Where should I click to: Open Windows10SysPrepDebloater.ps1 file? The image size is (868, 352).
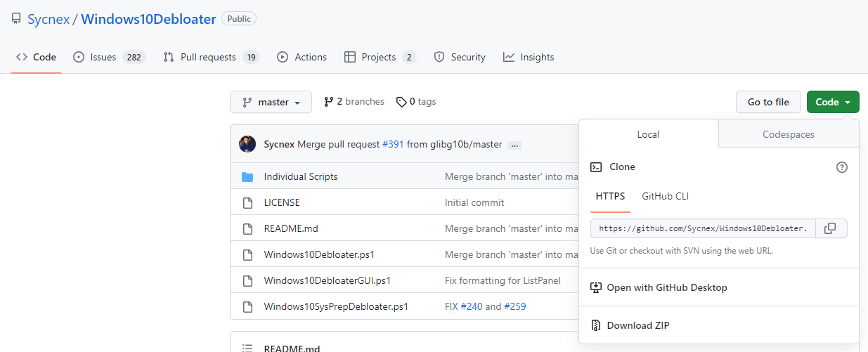336,306
